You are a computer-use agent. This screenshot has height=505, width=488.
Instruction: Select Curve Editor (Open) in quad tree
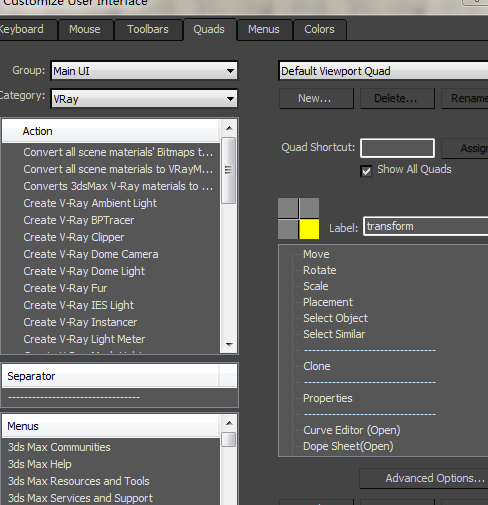click(352, 430)
